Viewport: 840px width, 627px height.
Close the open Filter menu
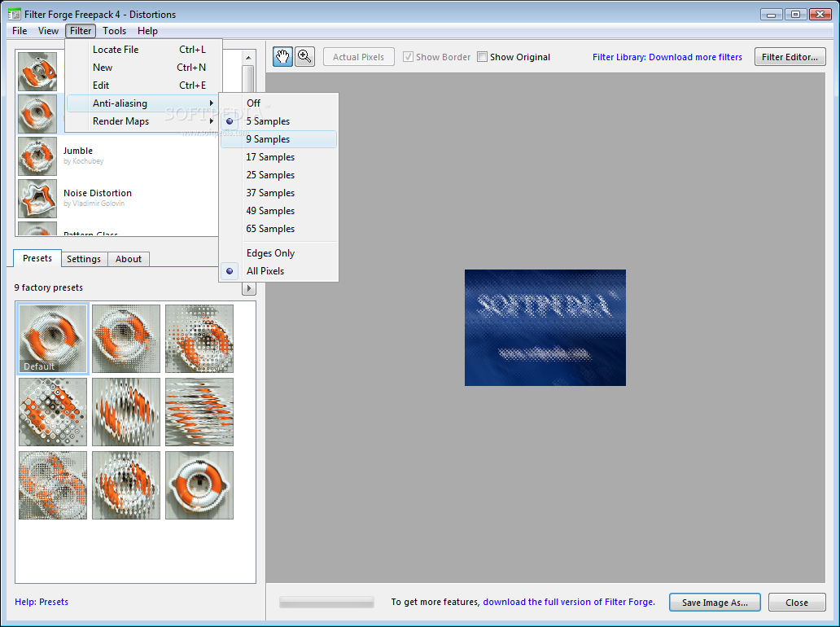pyautogui.click(x=81, y=31)
